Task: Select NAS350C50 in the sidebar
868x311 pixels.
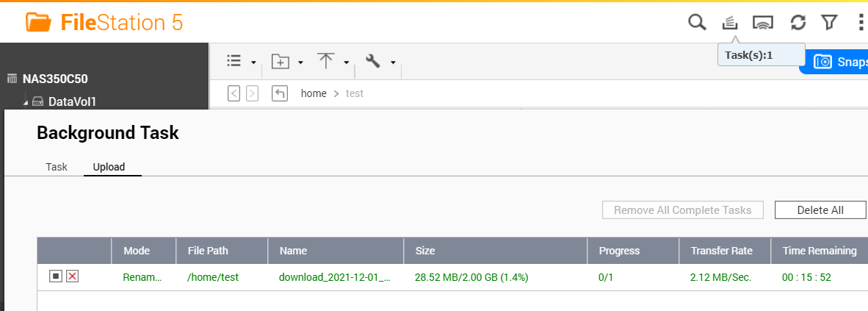Action: (x=55, y=79)
